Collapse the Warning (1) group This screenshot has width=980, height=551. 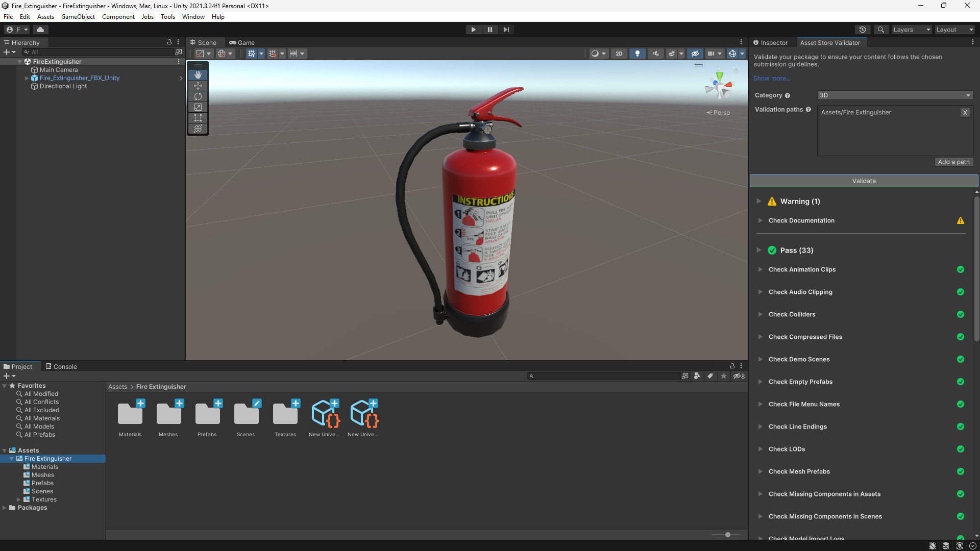pos(759,201)
